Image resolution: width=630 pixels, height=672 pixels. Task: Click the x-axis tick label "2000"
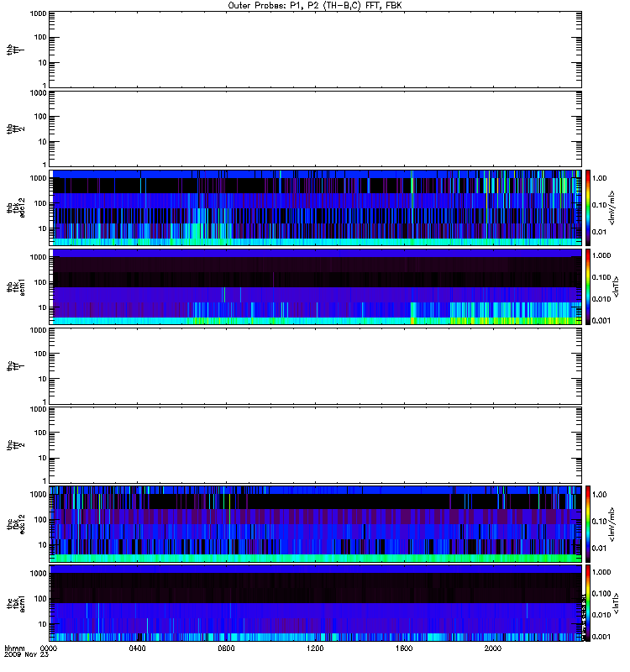(x=493, y=648)
